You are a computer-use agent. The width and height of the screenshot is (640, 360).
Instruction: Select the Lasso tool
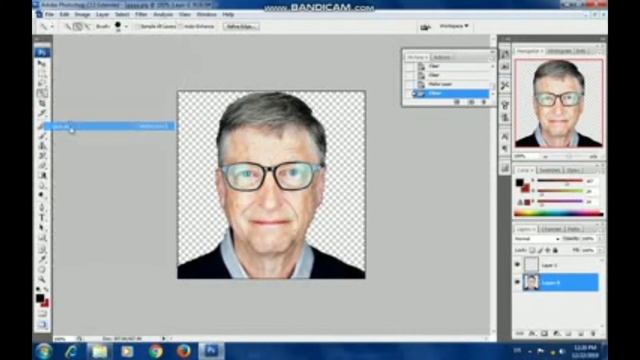pos(42,83)
